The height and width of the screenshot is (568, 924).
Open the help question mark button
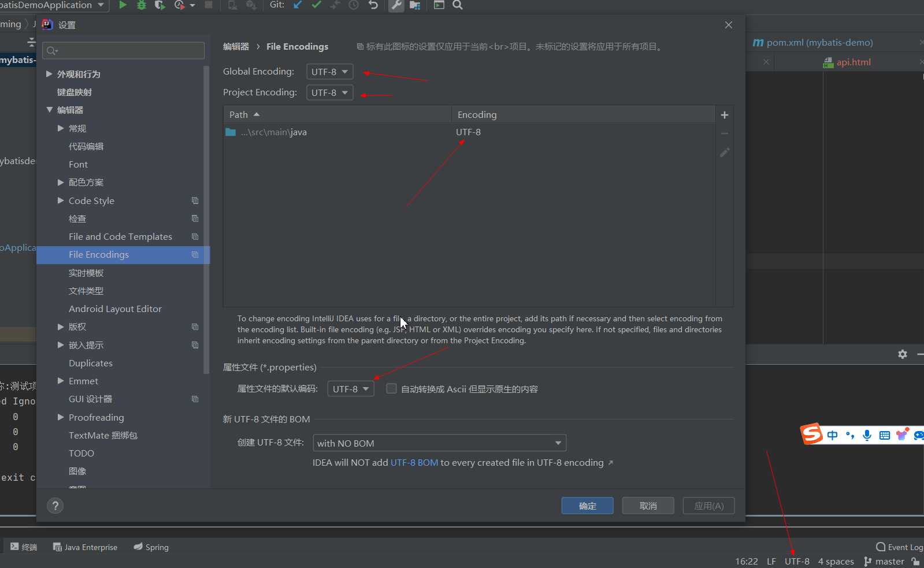tap(55, 506)
